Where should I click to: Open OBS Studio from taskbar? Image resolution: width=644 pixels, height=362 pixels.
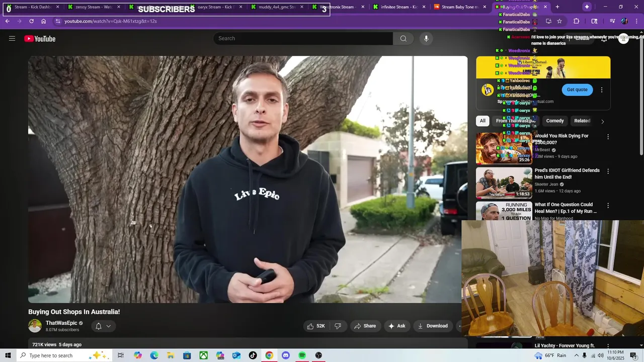click(x=318, y=355)
